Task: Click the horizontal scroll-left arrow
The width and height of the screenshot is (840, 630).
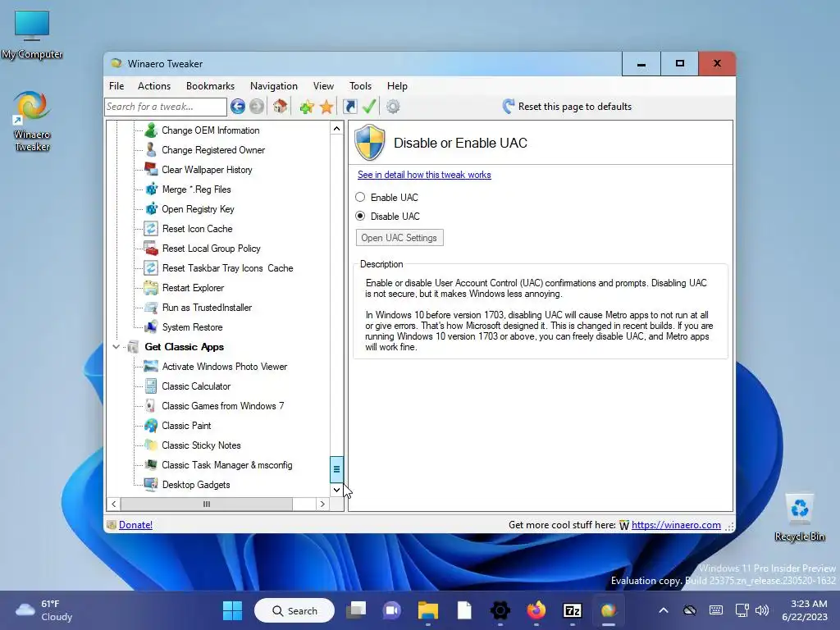Action: click(113, 504)
